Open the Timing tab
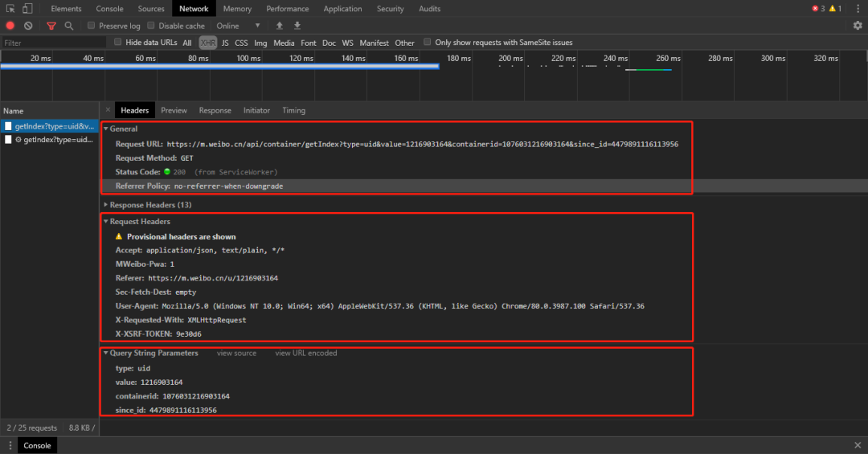This screenshot has width=868, height=454. tap(293, 110)
